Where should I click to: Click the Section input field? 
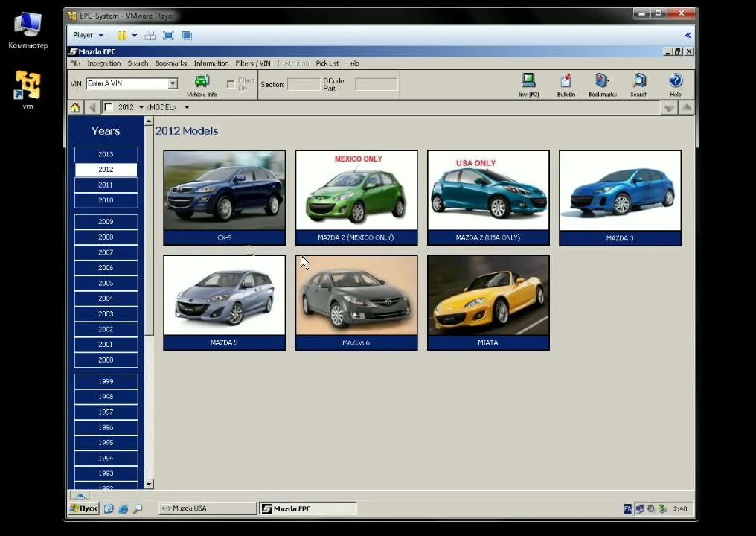click(x=304, y=84)
